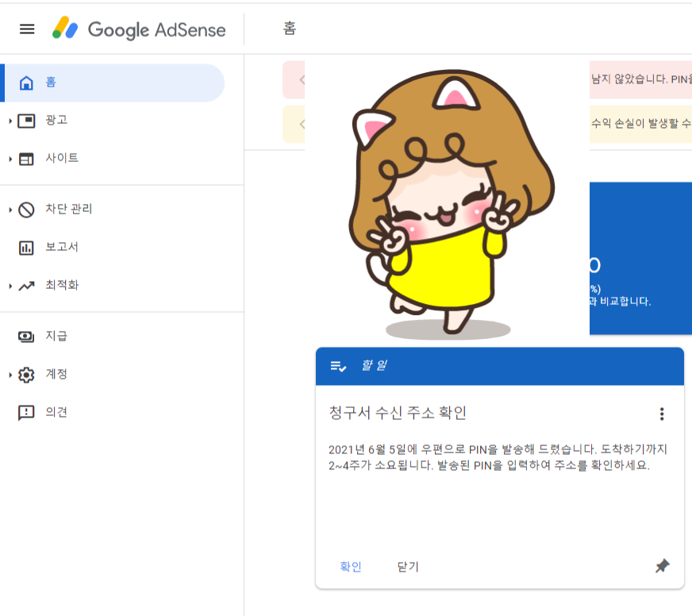
Task: Pin the 청구서 수신 주소 확인 card
Action: (662, 566)
